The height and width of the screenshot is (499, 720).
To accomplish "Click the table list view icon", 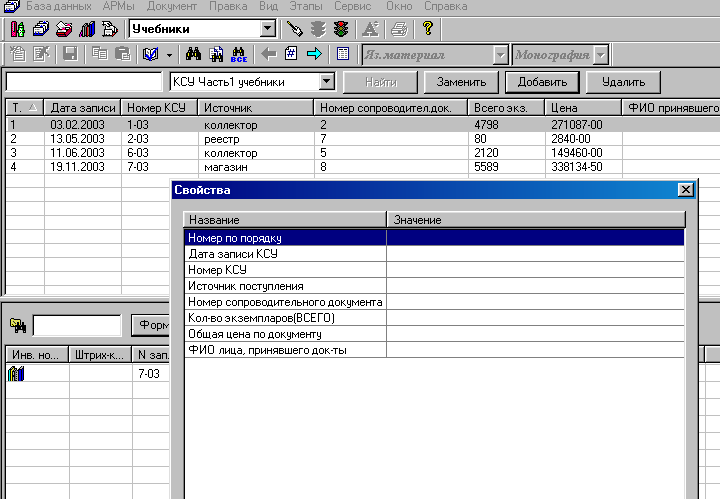I will (x=343, y=54).
